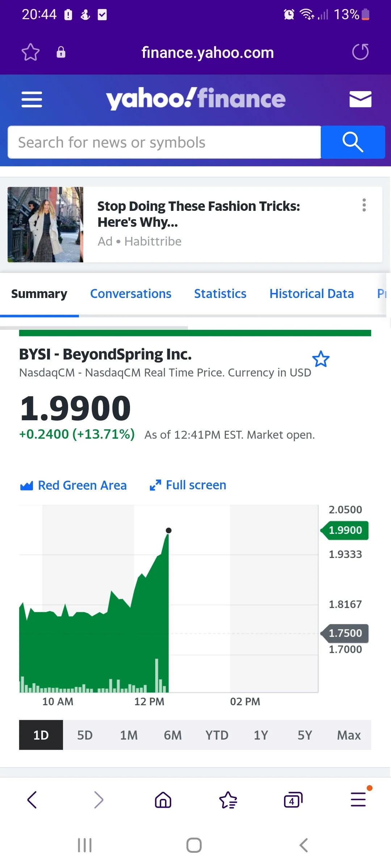The height and width of the screenshot is (868, 391).
Task: Select the 5D chart range
Action: (x=85, y=735)
